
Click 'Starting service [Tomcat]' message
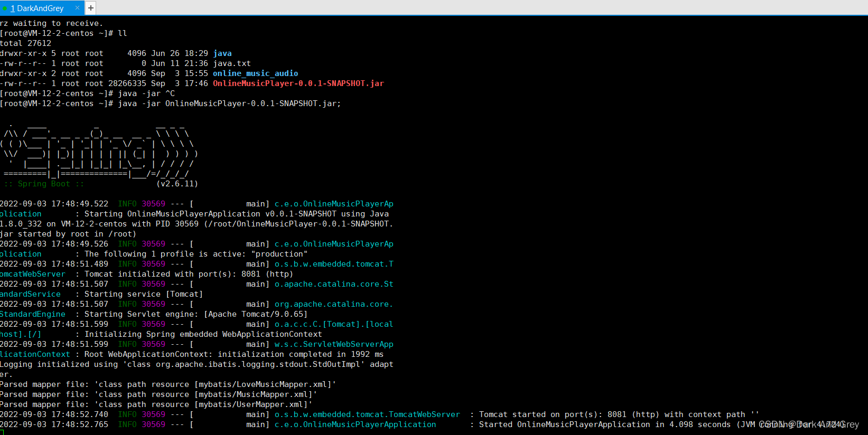pyautogui.click(x=144, y=294)
